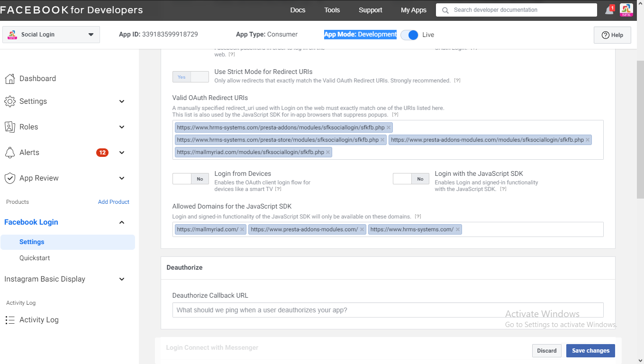
Task: Click the Deauthorize Callback URL field
Action: point(388,310)
